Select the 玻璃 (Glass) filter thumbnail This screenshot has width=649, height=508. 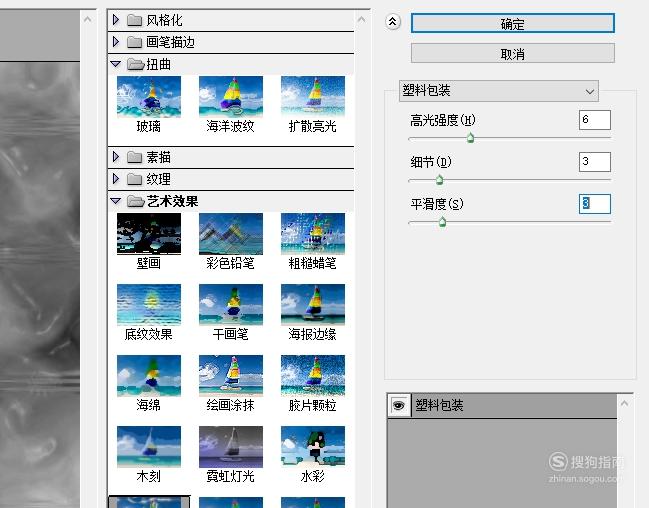click(149, 97)
